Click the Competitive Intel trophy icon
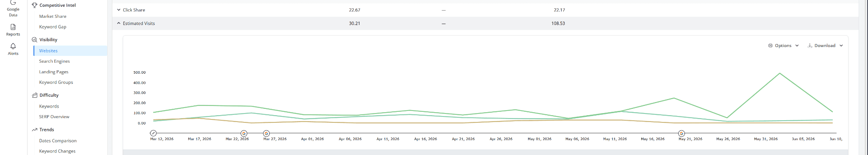 [35, 5]
